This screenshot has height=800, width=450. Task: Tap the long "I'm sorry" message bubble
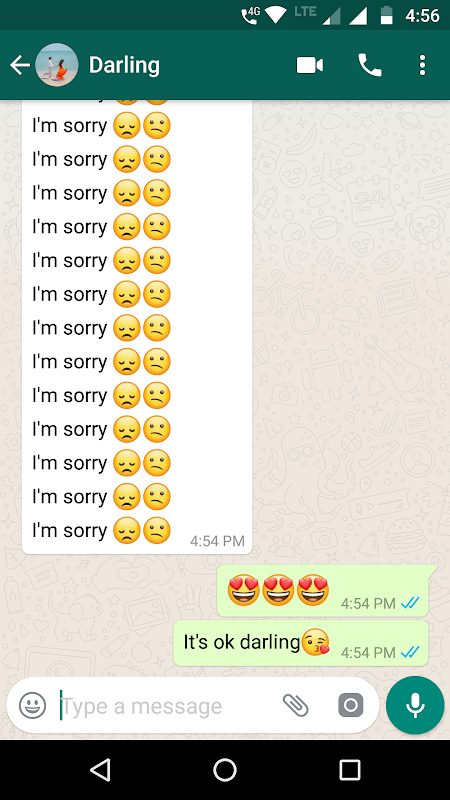pos(137,327)
